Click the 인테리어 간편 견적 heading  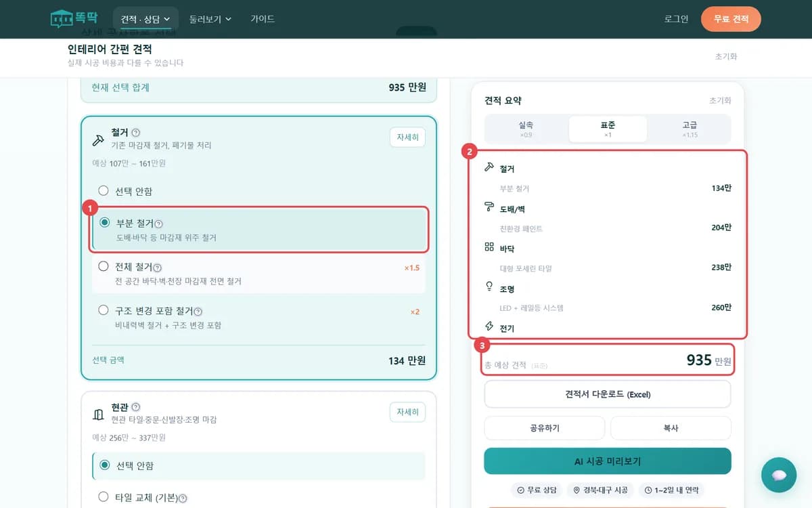click(x=110, y=49)
